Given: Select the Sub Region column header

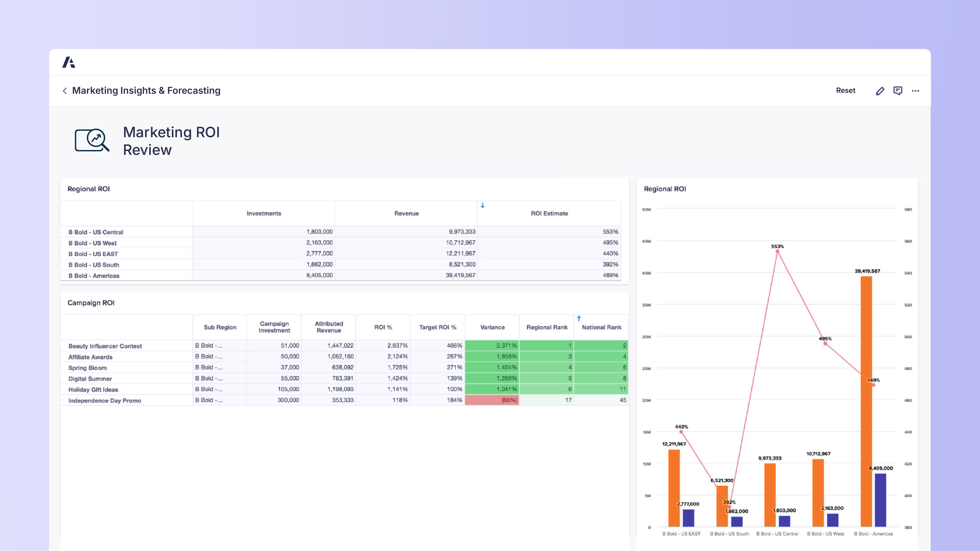Looking at the screenshot, I should point(220,327).
